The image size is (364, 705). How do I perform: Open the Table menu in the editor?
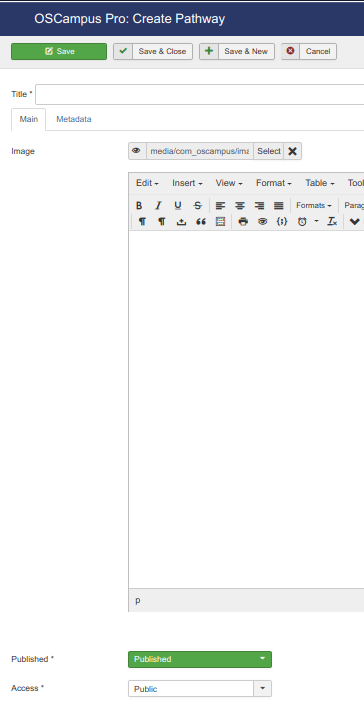point(320,183)
